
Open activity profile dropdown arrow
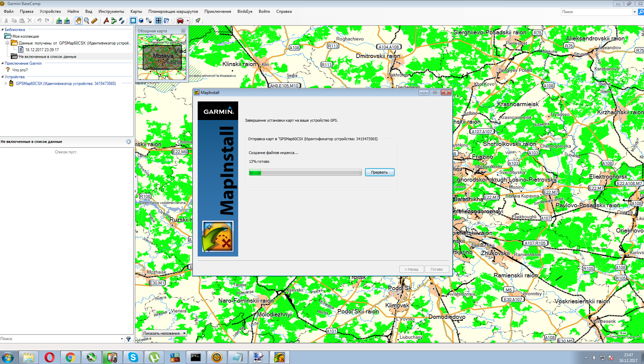coord(188,21)
